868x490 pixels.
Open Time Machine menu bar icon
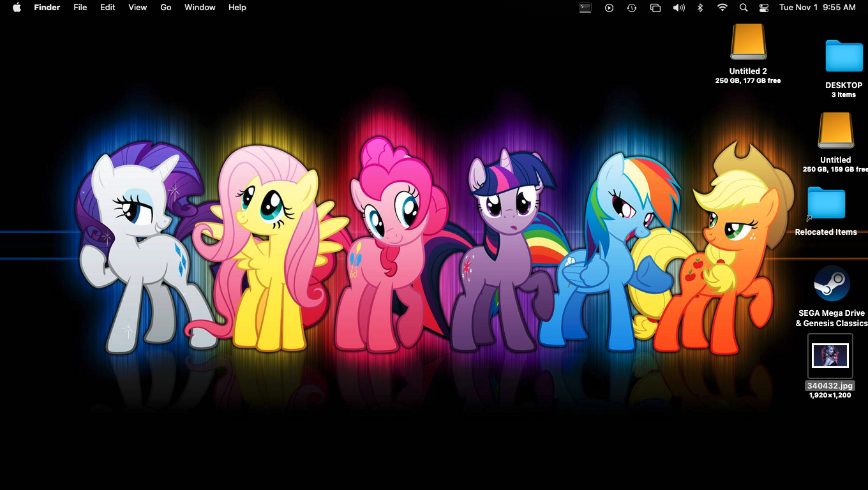point(632,8)
